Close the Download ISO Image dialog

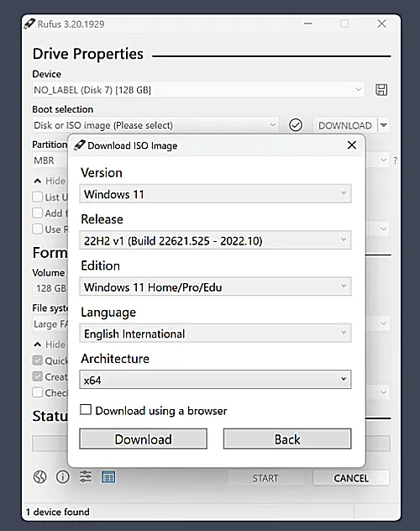[x=352, y=145]
